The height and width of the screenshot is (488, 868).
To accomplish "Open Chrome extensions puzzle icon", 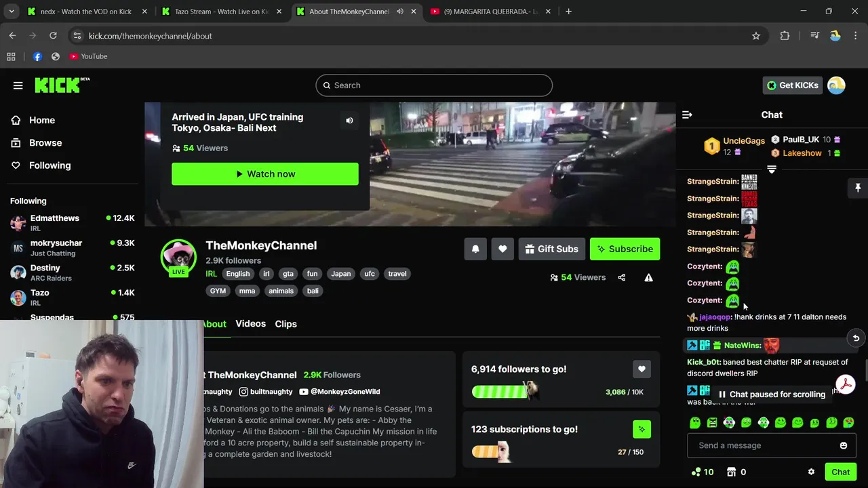I will pos(785,36).
